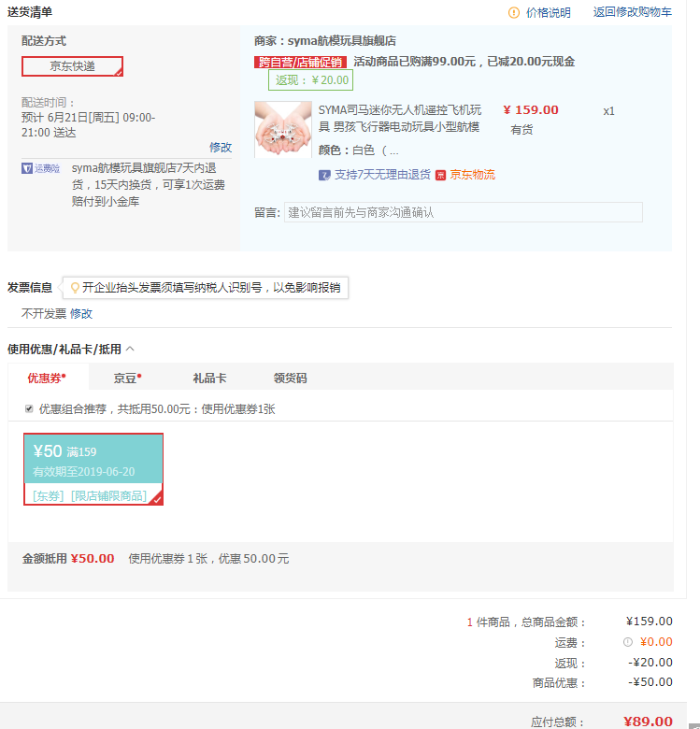Switch to the 礼品卡 tab
This screenshot has width=700, height=729.
pyautogui.click(x=209, y=378)
